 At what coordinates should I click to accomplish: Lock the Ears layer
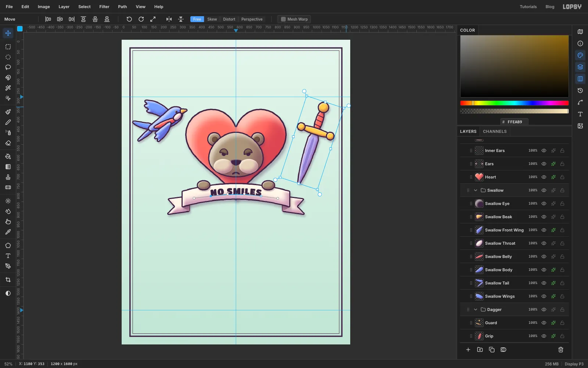click(x=562, y=164)
